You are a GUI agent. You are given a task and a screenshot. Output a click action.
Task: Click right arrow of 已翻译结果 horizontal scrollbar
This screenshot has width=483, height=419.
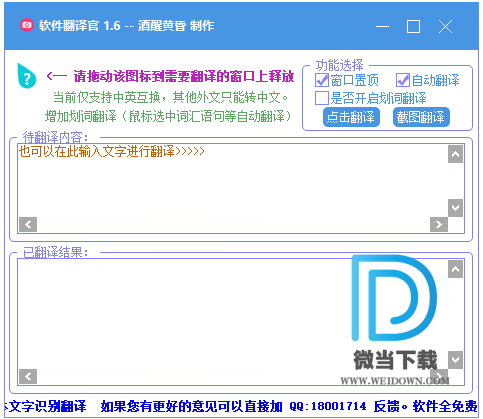tap(439, 377)
